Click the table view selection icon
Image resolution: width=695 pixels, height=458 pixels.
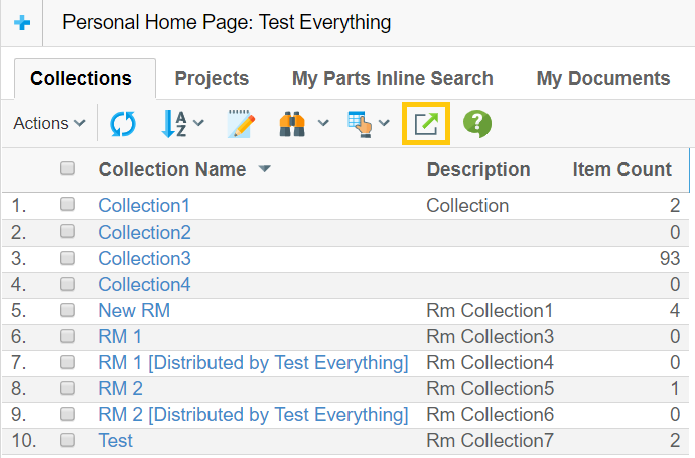coord(359,124)
